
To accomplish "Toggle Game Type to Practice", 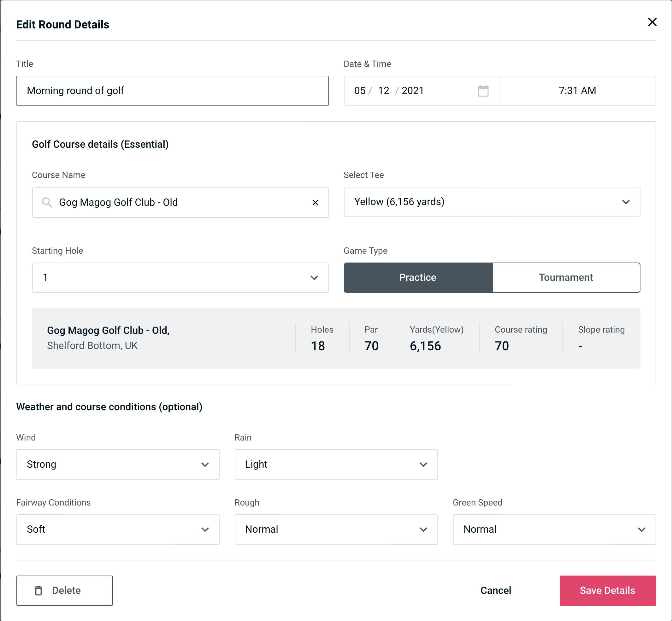I will click(x=417, y=277).
